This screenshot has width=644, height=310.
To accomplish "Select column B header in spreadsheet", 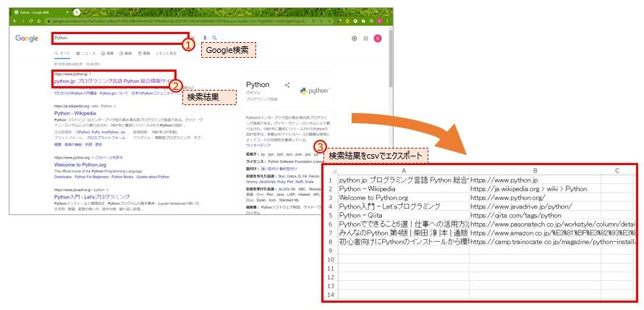I will tap(535, 171).
